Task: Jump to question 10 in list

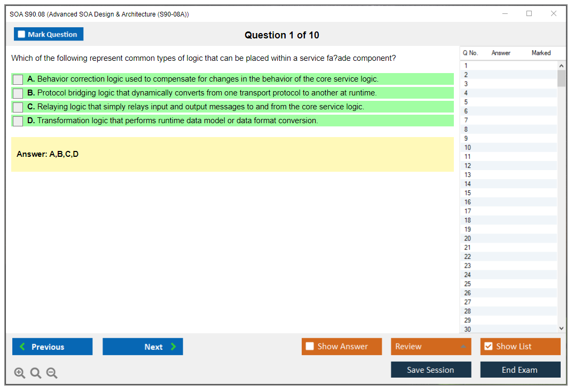Action: pos(468,147)
